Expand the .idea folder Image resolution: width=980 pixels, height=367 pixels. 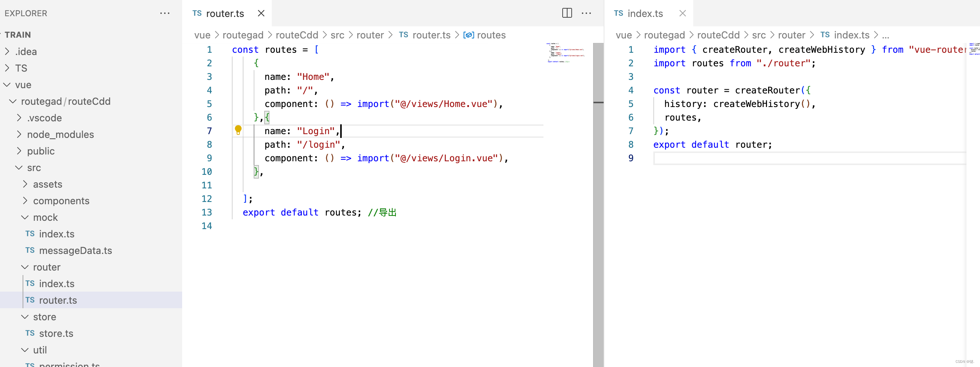91,51
